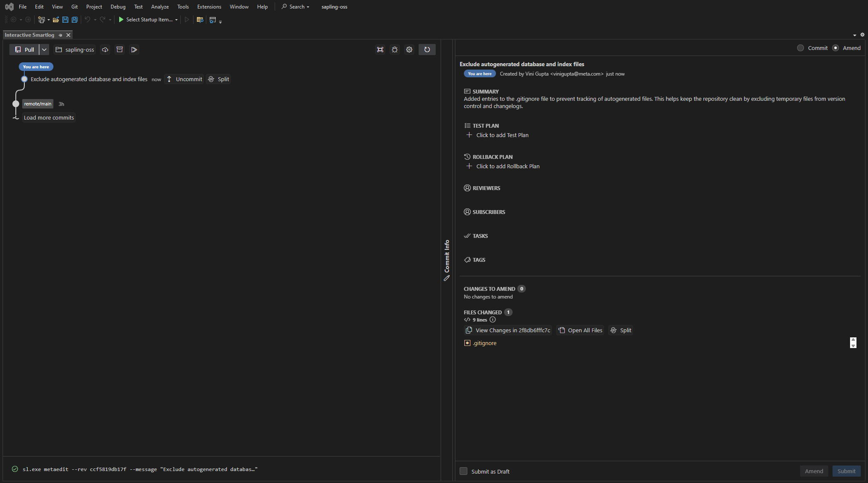Click the Solution Explorer view switch icon
868x483 pixels.
tap(213, 20)
